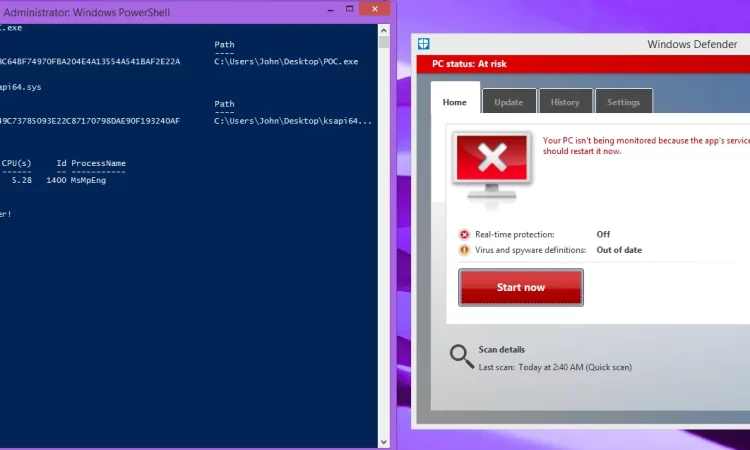Open the History tab in Defender
The height and width of the screenshot is (450, 750).
(565, 102)
